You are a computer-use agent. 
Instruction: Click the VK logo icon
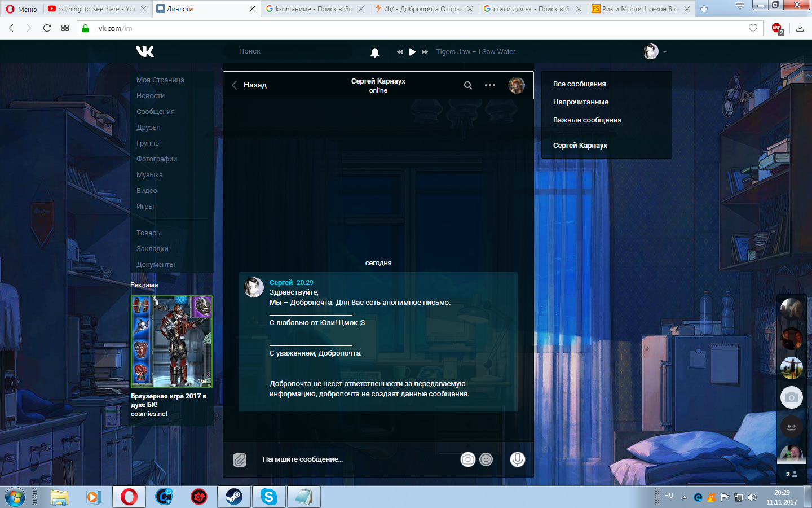(145, 51)
